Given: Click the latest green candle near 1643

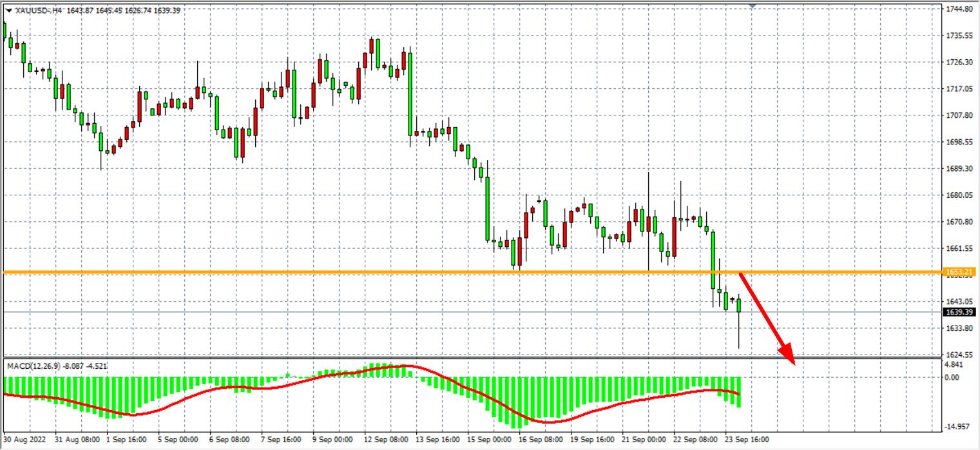Looking at the screenshot, I should [739, 305].
